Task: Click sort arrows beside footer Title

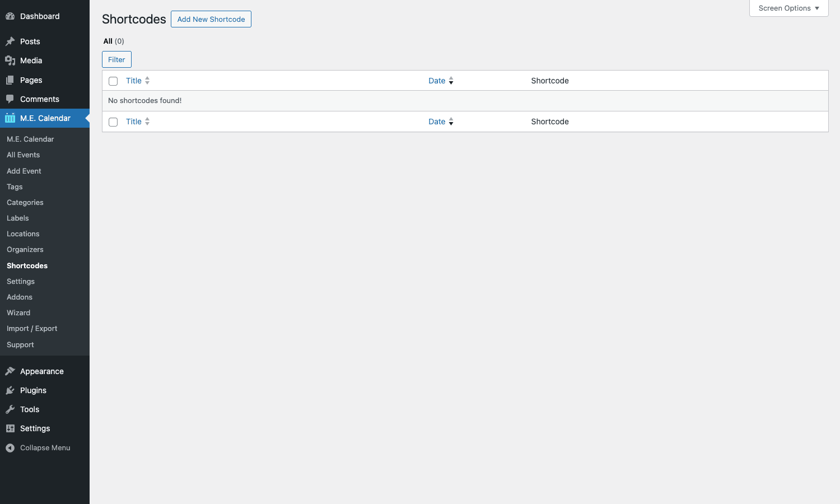Action: click(147, 122)
